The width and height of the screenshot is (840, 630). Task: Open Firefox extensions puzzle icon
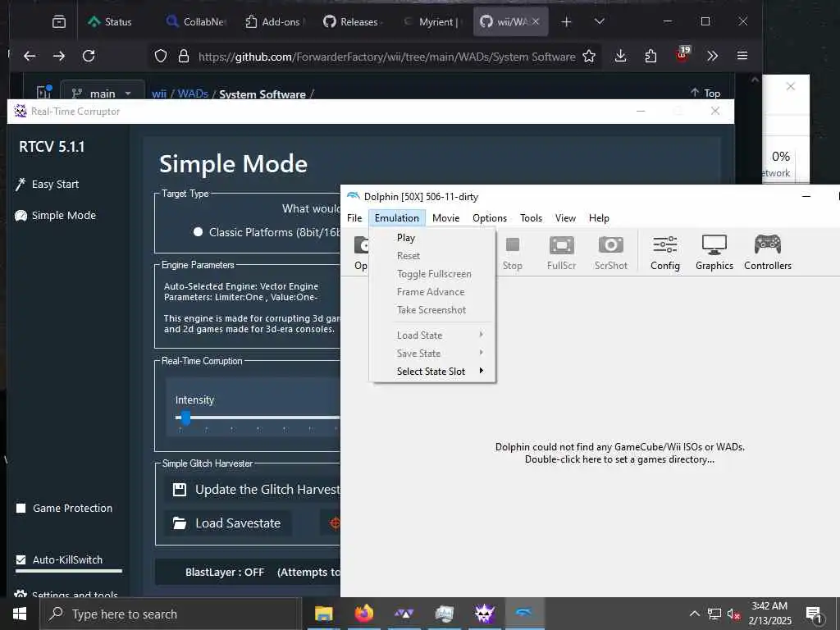pyautogui.click(x=651, y=56)
